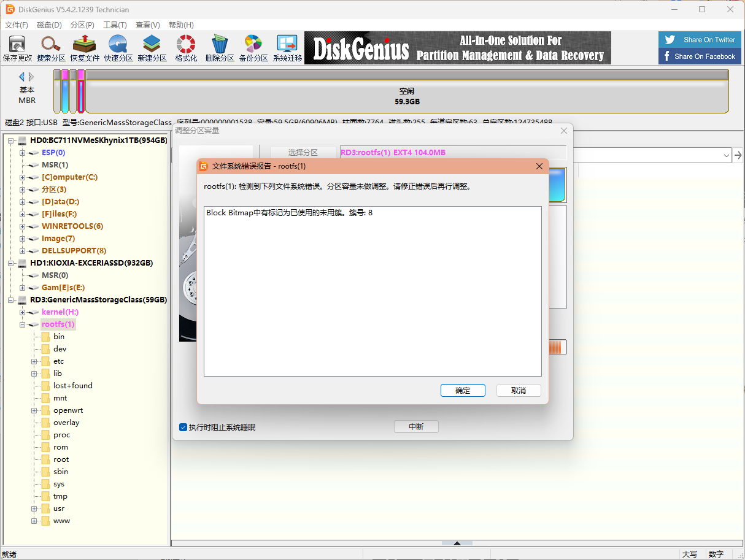Uncheck 执行时阻止系统睡眠 checkbox

(183, 427)
